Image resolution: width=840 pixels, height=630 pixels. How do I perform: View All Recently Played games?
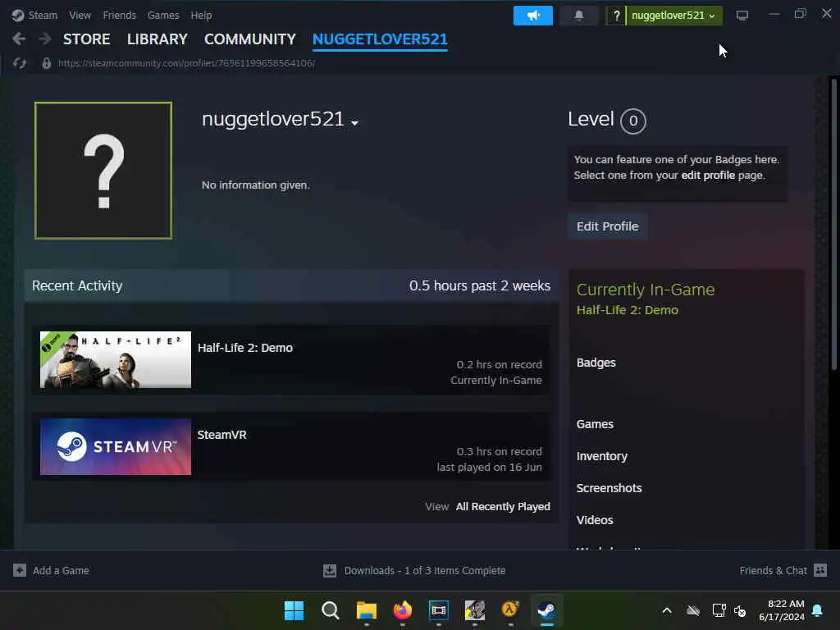pos(503,506)
